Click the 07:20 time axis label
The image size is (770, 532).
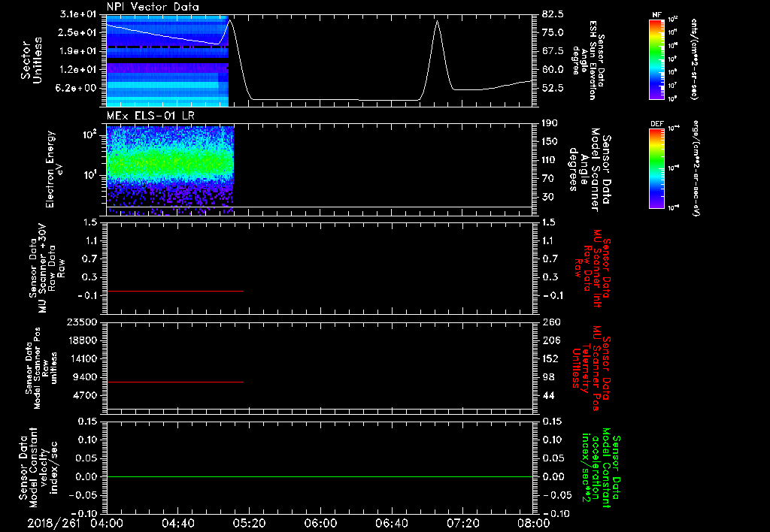[x=462, y=523]
